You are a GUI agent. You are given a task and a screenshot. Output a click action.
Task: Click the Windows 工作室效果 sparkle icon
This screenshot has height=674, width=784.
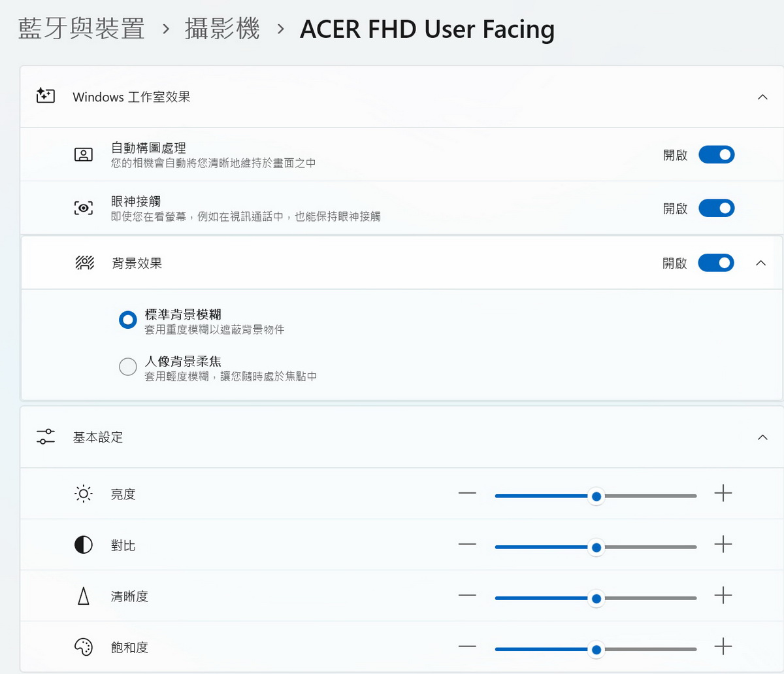(x=45, y=96)
